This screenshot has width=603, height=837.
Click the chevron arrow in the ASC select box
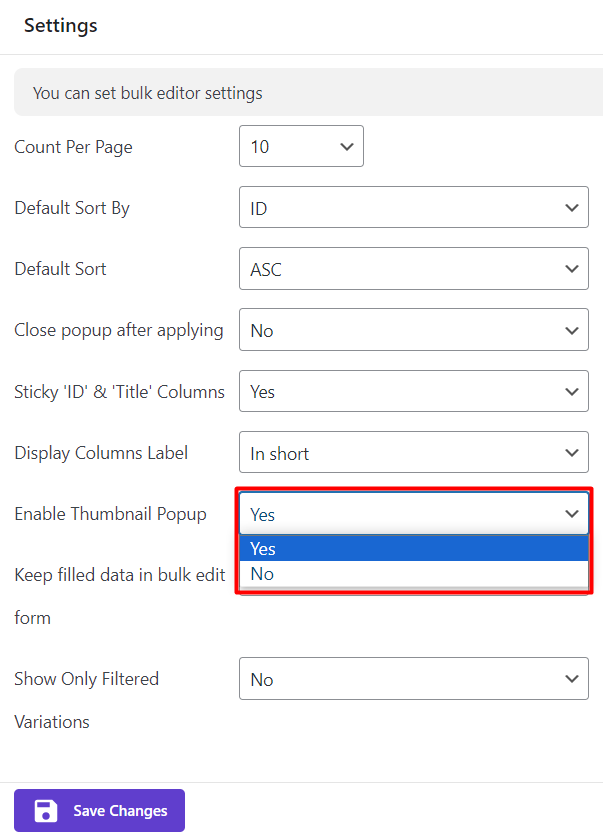(572, 269)
